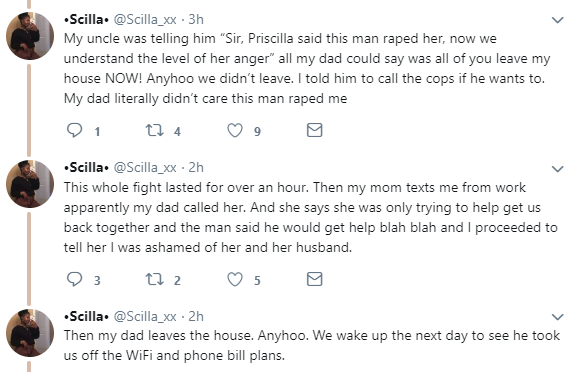Screen dimensions: 588x372
Task: Like the tweet with 5 likes
Action: (x=235, y=279)
